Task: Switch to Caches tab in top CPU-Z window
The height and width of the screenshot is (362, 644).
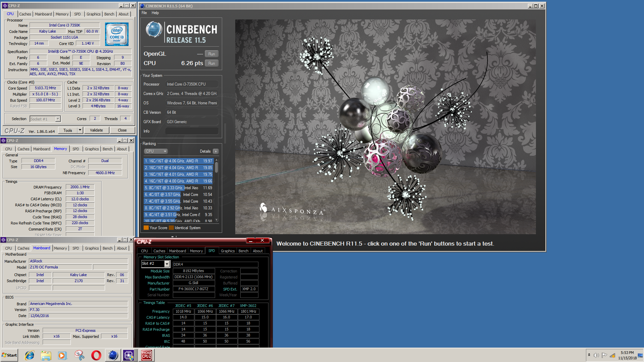Action: pos(25,14)
